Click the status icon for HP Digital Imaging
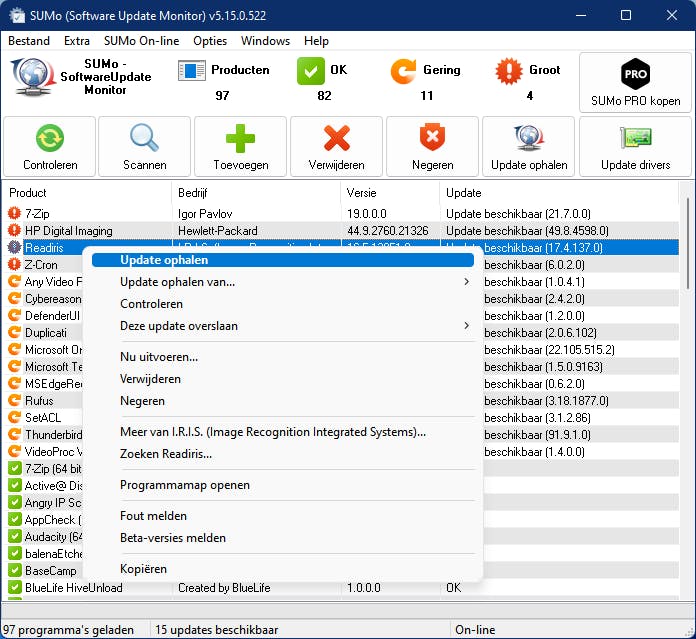The image size is (696, 639). [14, 230]
